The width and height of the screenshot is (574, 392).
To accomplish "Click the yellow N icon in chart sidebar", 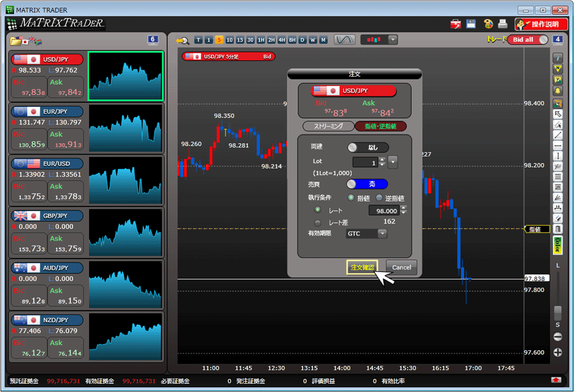I will click(x=557, y=69).
